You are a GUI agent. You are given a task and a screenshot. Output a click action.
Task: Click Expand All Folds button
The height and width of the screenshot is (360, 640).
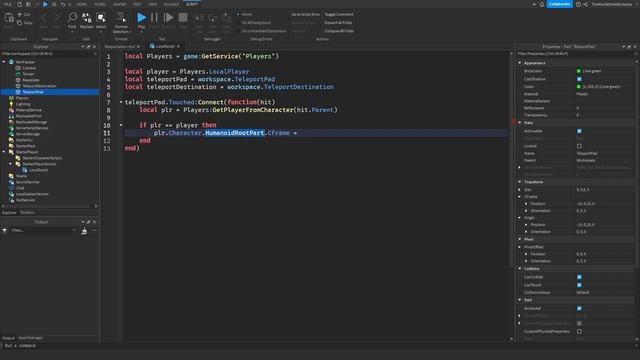pos(338,23)
